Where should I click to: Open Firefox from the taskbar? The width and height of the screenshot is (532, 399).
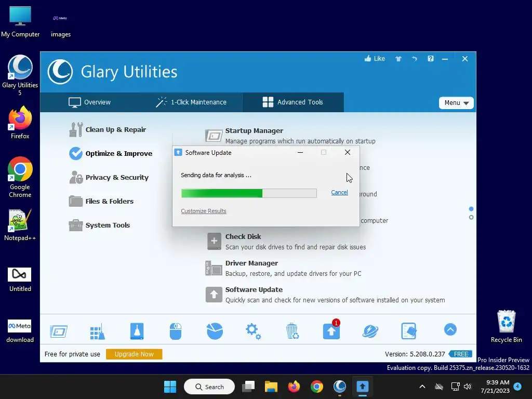pyautogui.click(x=294, y=387)
